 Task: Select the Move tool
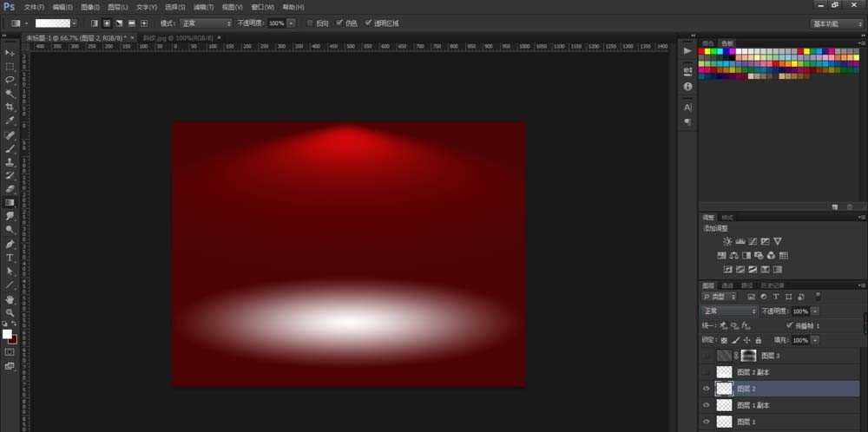point(10,53)
